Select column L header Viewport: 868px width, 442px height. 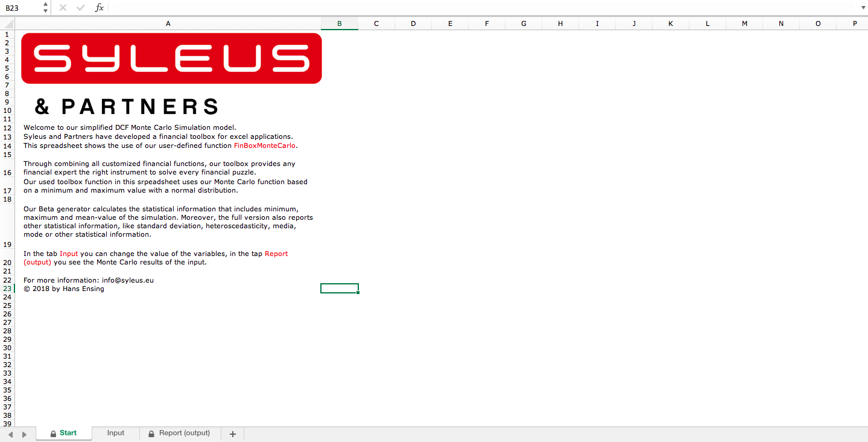(x=708, y=24)
